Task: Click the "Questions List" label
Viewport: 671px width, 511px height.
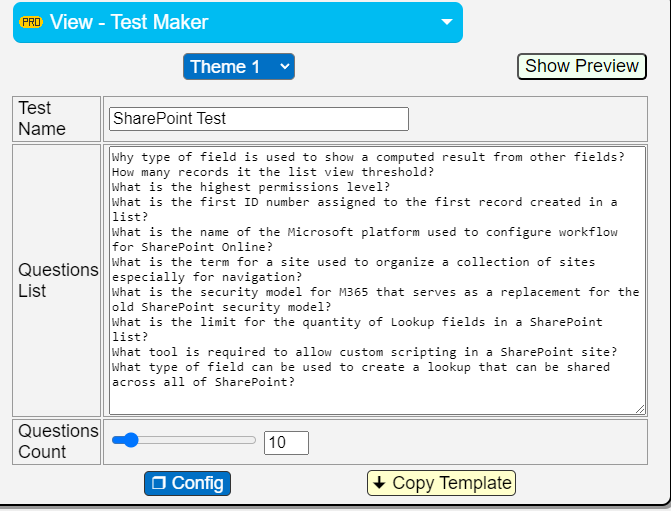Action: coord(58,280)
